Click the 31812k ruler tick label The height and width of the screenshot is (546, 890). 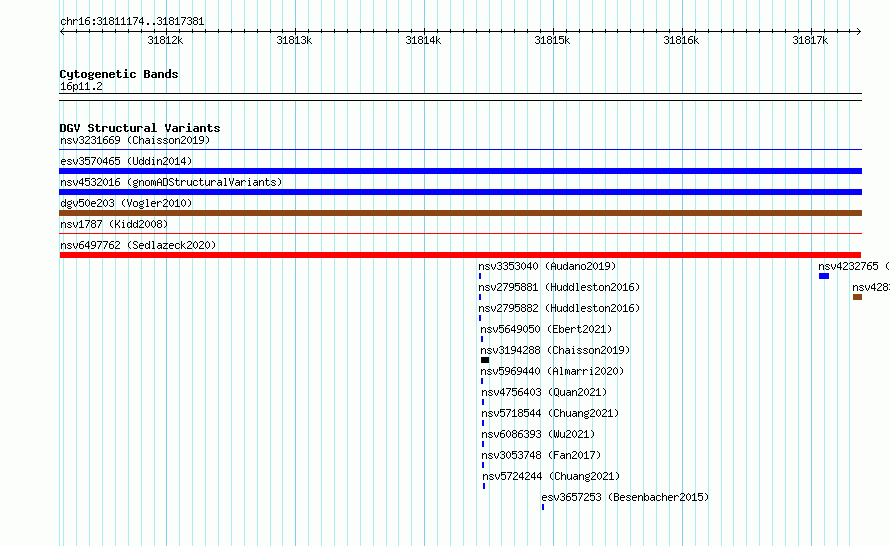point(165,40)
